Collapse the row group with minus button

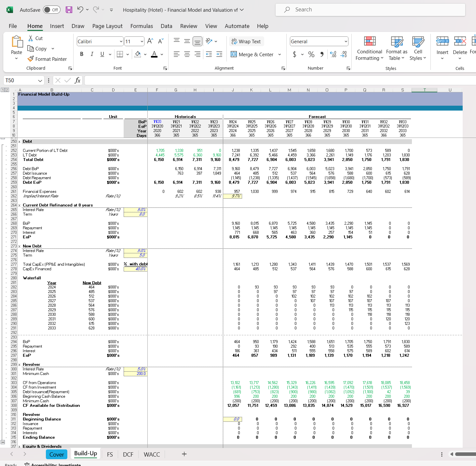[x=3, y=442]
